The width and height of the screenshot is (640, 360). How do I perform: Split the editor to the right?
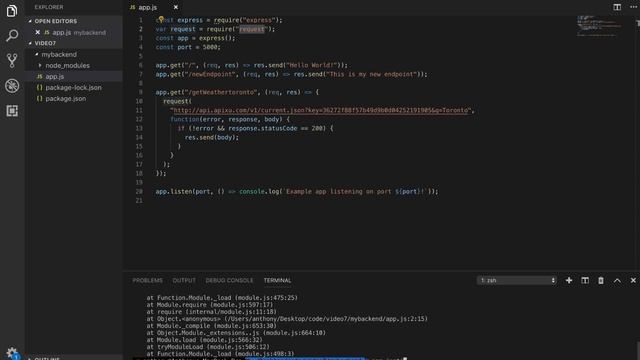617,7
